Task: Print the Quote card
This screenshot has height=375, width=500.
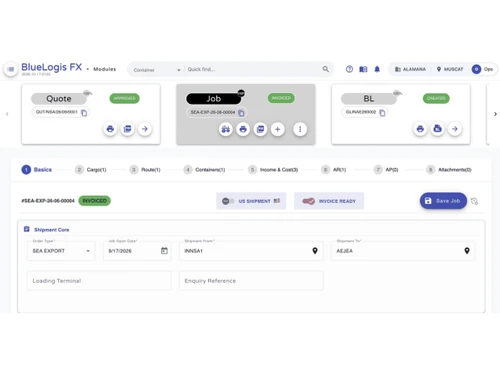Action: pyautogui.click(x=110, y=129)
